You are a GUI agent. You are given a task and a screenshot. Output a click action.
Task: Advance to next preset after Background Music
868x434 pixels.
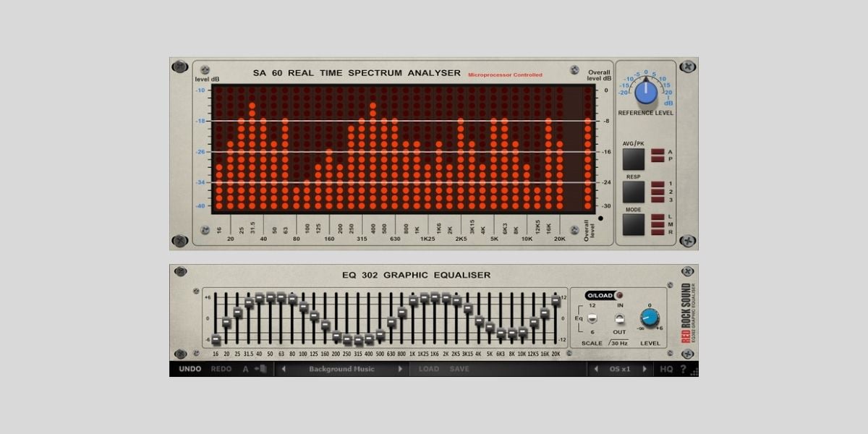(x=400, y=369)
